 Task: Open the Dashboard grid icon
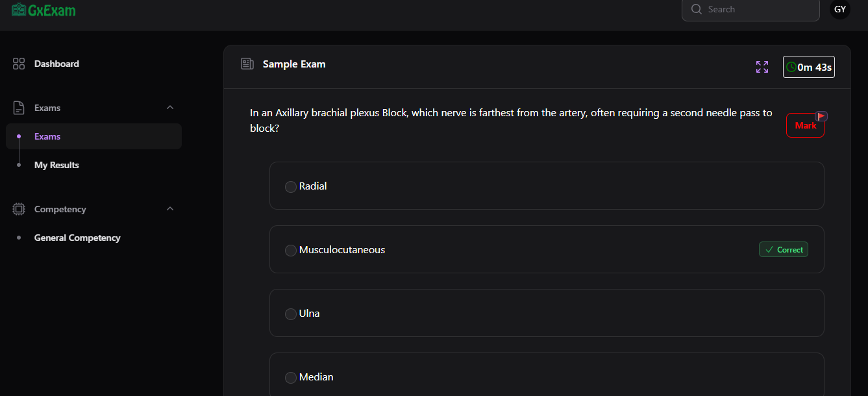(x=18, y=64)
